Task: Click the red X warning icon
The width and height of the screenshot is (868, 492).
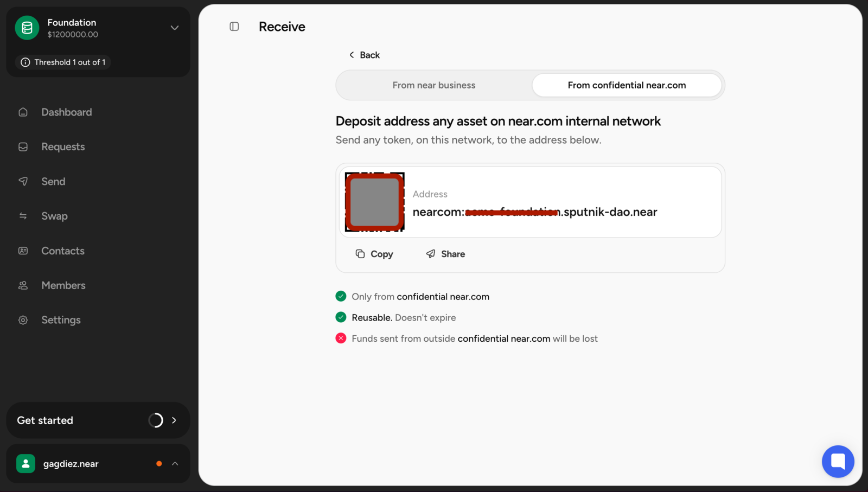Action: click(341, 338)
